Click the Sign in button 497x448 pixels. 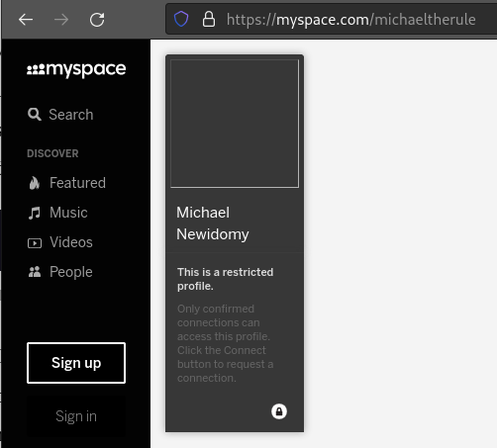tap(76, 416)
